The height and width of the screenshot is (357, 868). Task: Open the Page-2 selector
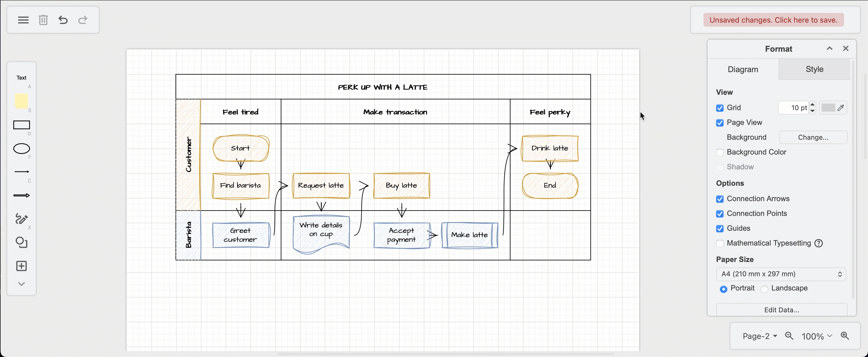click(x=759, y=336)
